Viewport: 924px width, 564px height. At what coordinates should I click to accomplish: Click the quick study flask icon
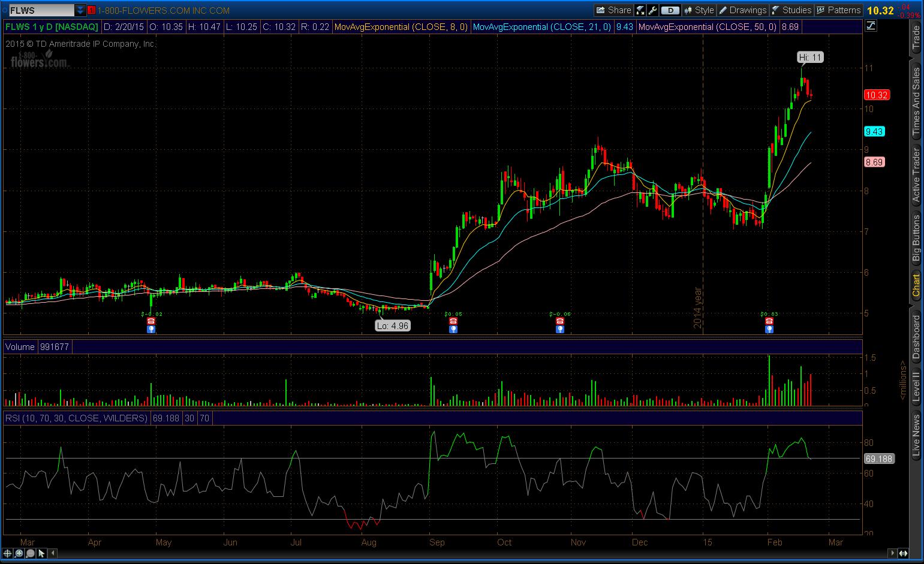640,10
